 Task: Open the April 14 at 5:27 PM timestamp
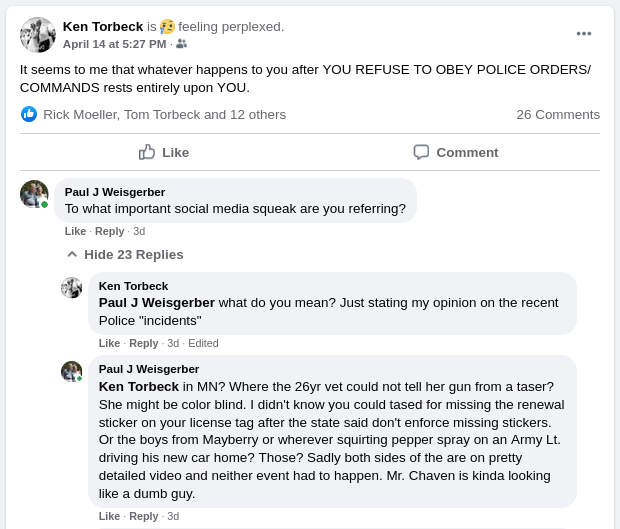click(114, 44)
